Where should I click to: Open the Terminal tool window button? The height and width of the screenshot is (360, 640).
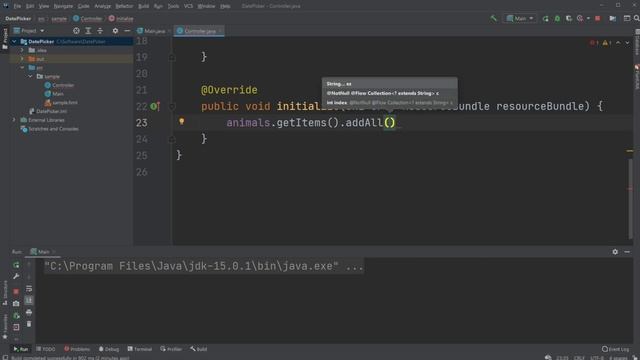[x=140, y=349]
